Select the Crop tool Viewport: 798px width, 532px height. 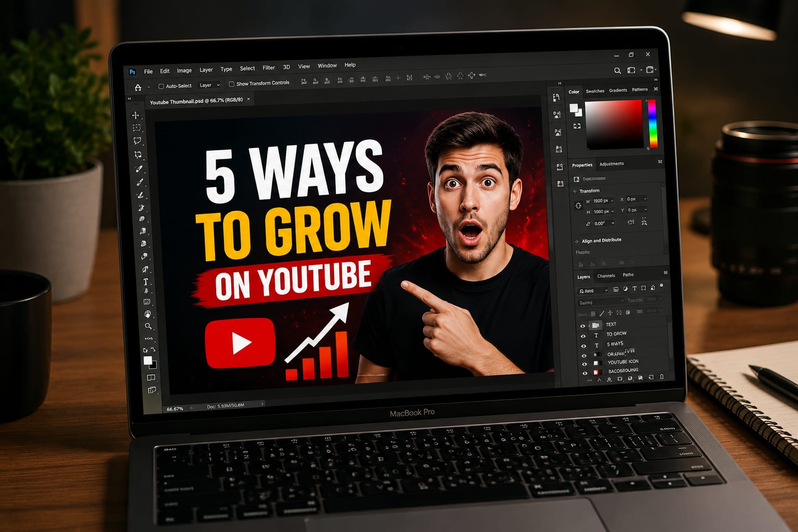(138, 154)
